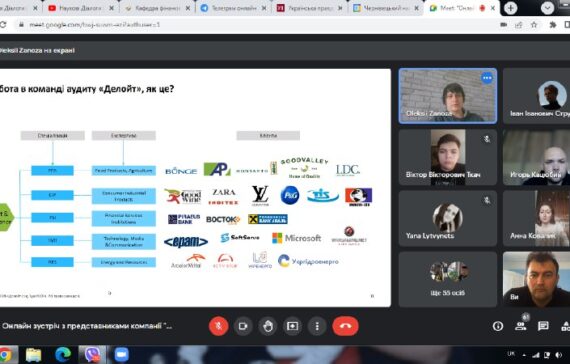Open the chat panel icon
Viewport: 570px width, 364px height.
point(543,326)
